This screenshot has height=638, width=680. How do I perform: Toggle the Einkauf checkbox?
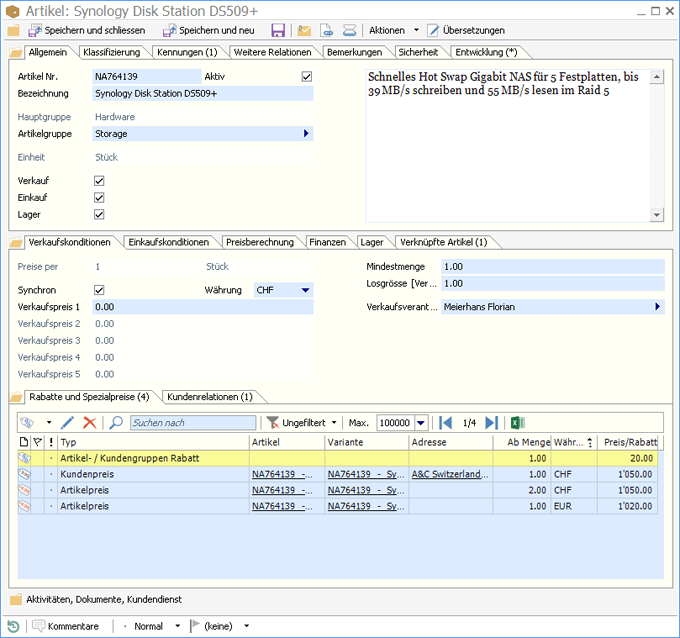pos(99,198)
